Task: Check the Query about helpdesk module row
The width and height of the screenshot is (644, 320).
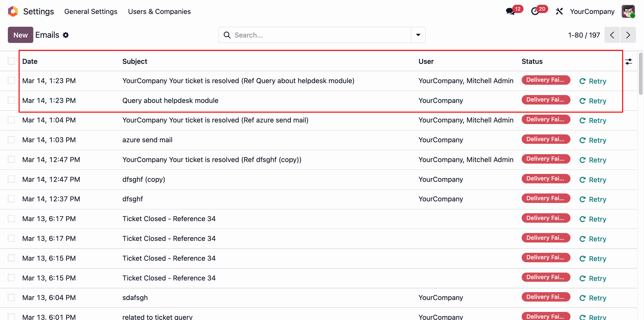Action: click(11, 100)
